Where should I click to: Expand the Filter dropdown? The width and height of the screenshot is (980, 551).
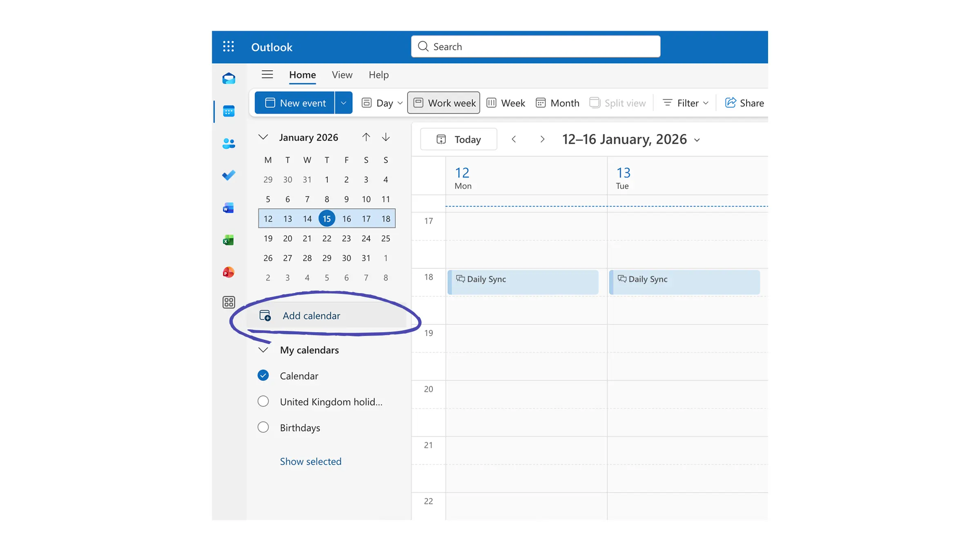tap(686, 103)
